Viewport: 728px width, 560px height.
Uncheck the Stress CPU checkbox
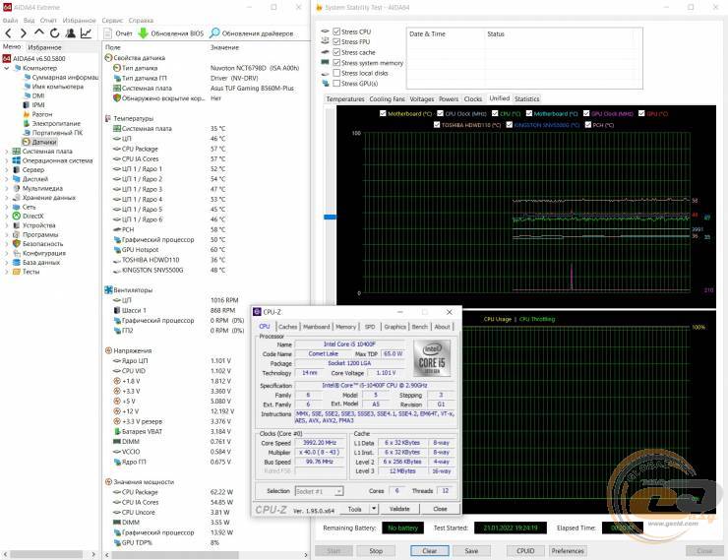point(337,31)
